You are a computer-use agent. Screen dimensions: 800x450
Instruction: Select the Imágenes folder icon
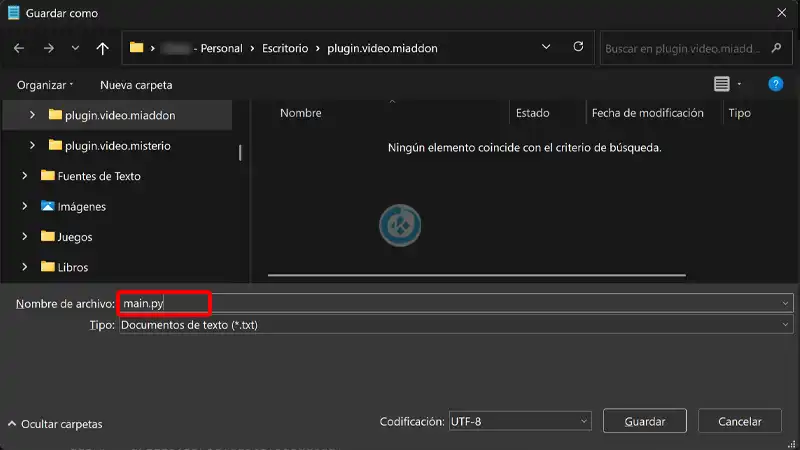[x=47, y=206]
